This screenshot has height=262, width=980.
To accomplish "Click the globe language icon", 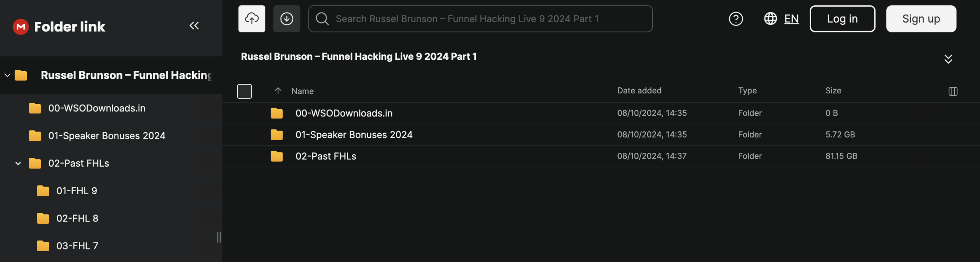I will tap(770, 19).
